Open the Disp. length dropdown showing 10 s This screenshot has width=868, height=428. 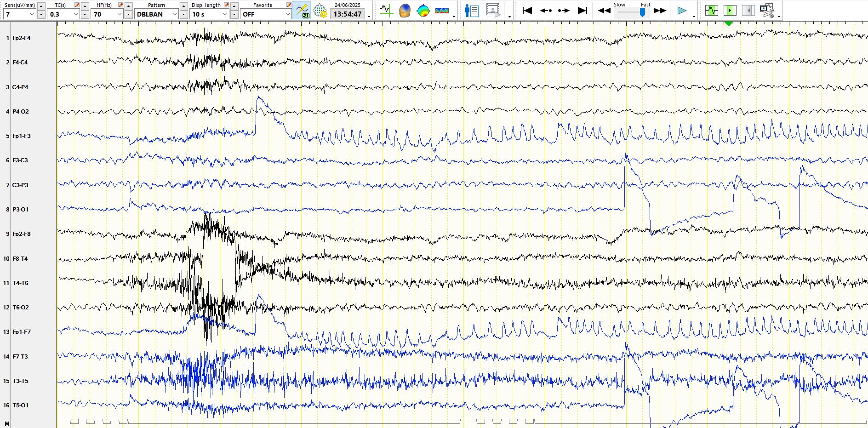pyautogui.click(x=210, y=14)
